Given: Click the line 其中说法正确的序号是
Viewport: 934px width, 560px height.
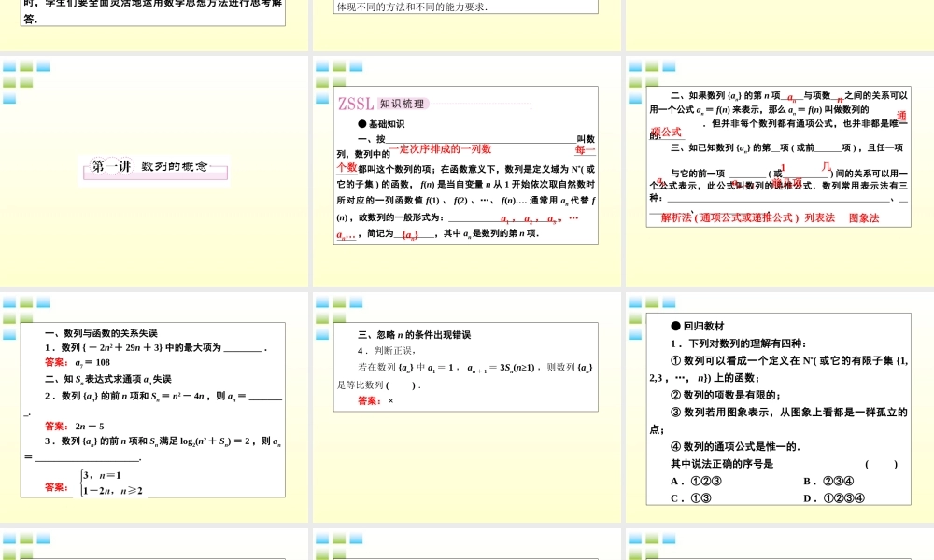Looking at the screenshot, I should [722, 464].
